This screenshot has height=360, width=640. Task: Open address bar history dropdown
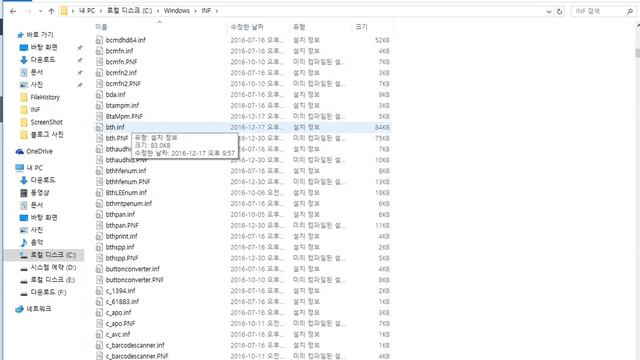click(x=549, y=12)
